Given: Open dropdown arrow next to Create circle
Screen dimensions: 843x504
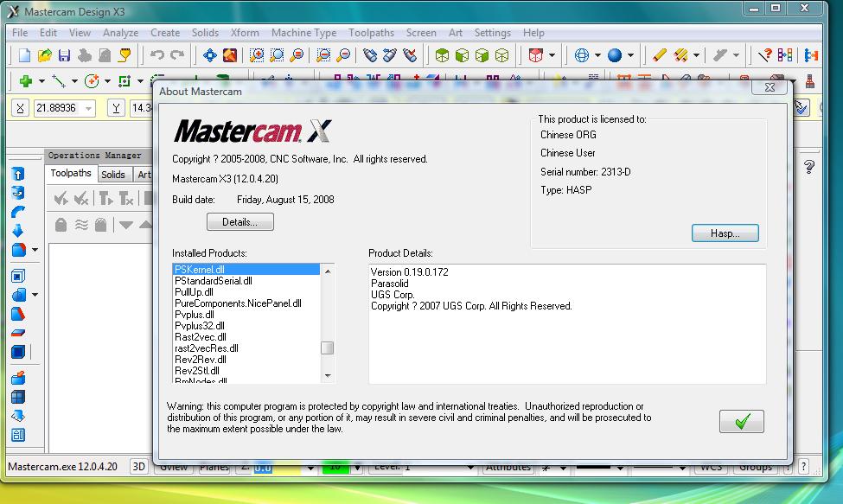Looking at the screenshot, I should point(107,81).
